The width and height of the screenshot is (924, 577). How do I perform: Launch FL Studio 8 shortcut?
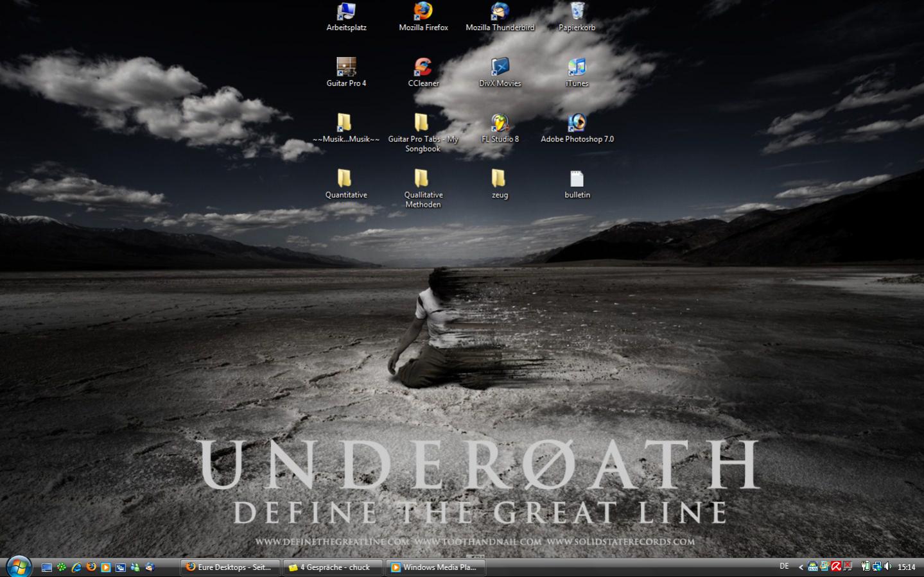500,128
